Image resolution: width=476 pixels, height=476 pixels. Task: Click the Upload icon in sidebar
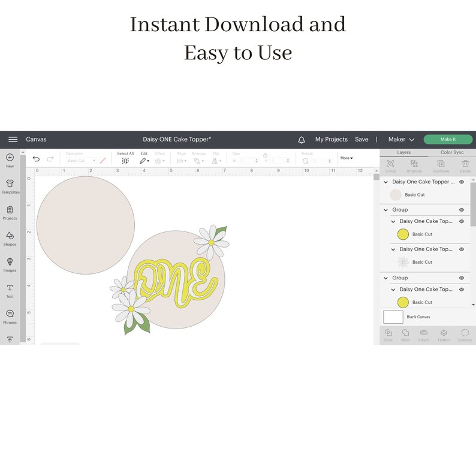(10, 339)
